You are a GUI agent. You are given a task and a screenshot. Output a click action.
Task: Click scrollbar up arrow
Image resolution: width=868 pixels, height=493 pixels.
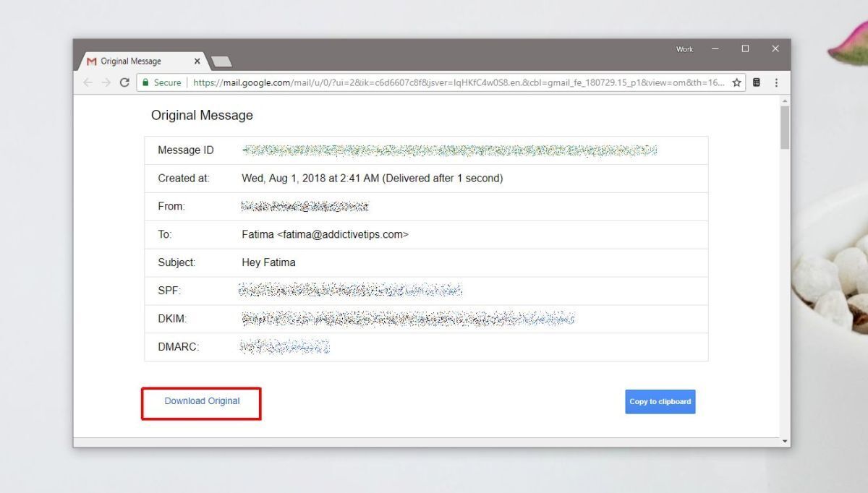[x=785, y=100]
